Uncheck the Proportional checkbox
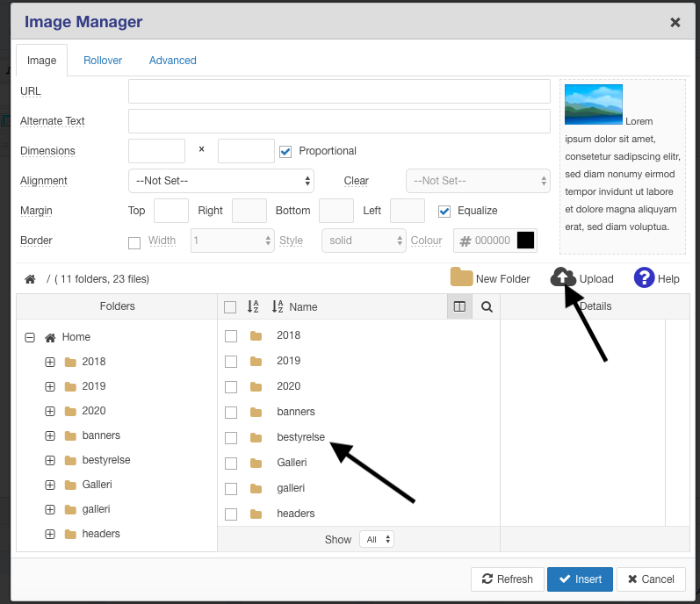 coord(285,151)
